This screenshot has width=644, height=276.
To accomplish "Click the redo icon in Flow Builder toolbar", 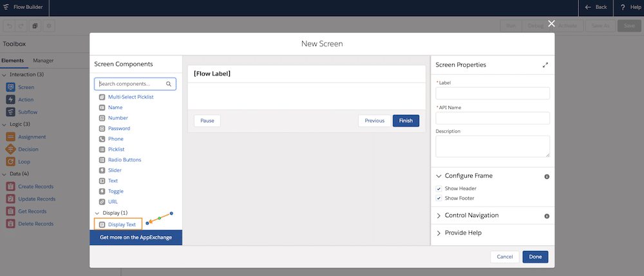I will 21,26.
